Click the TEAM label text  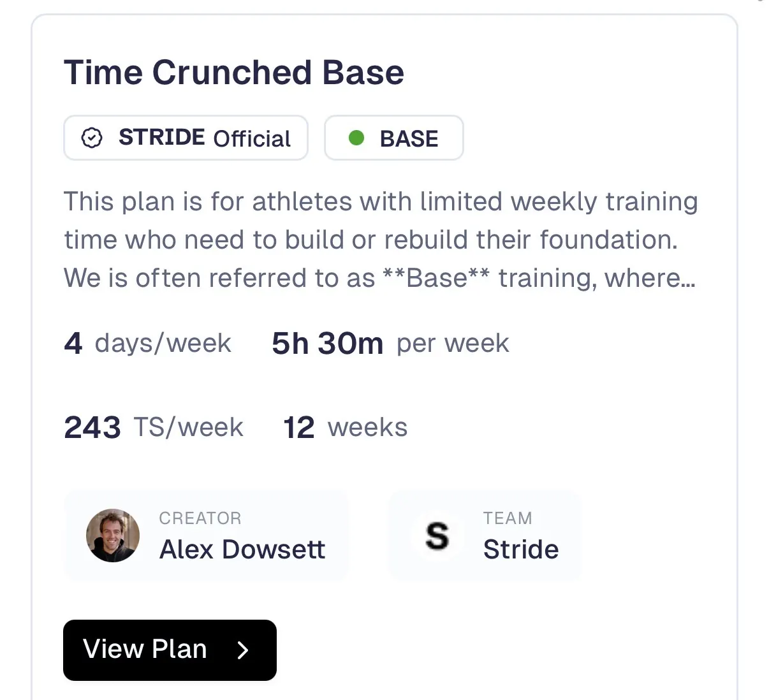coord(508,518)
